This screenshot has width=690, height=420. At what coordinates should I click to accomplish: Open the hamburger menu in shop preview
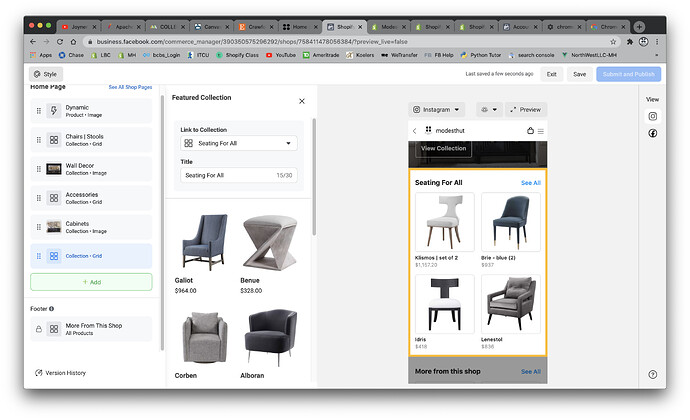[541, 131]
